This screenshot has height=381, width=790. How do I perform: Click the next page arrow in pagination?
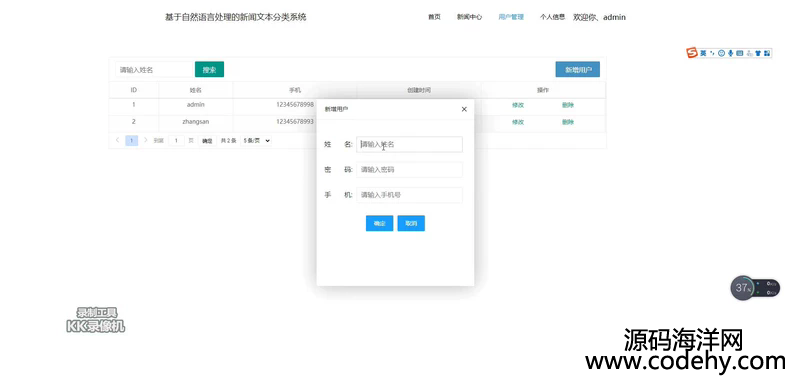pos(146,140)
